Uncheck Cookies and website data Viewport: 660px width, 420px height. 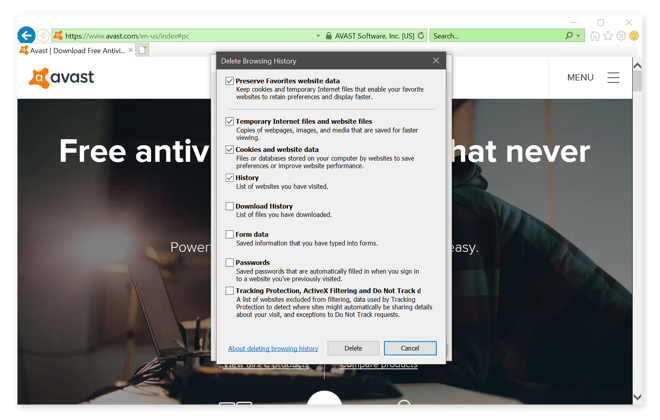coord(229,149)
